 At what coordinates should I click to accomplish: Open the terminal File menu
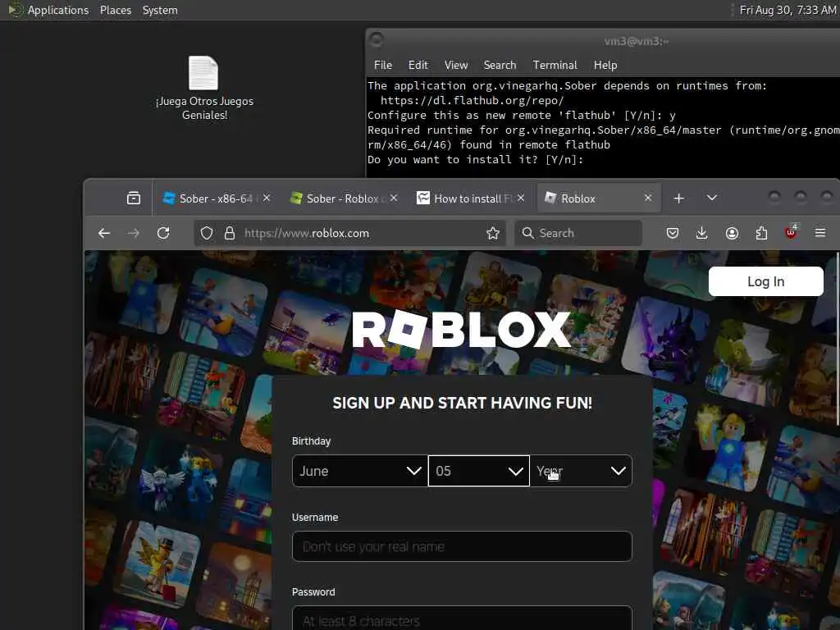point(383,66)
